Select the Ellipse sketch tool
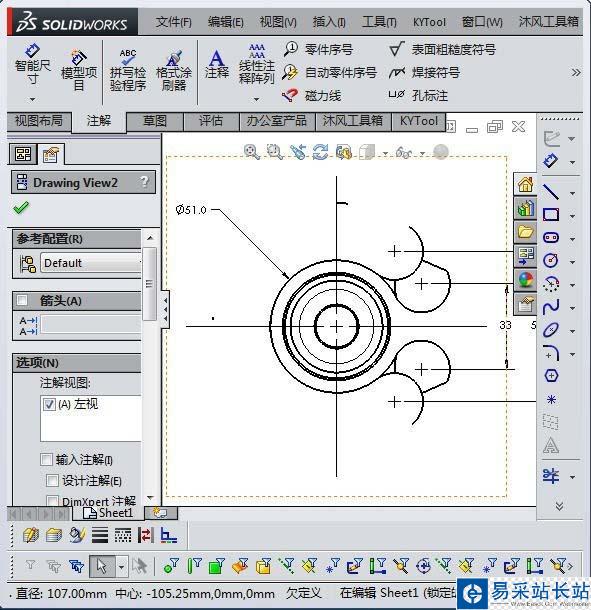Image resolution: width=591 pixels, height=610 pixels. tap(551, 330)
